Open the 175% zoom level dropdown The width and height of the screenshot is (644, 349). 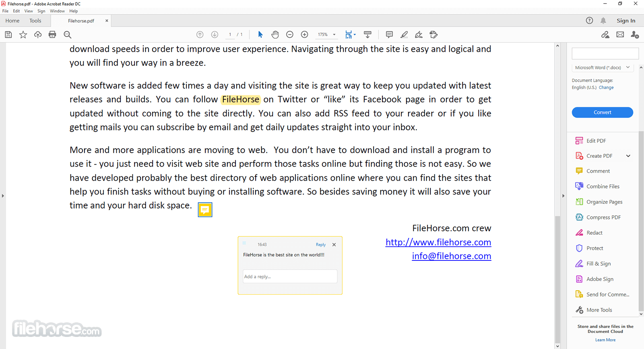coord(326,35)
